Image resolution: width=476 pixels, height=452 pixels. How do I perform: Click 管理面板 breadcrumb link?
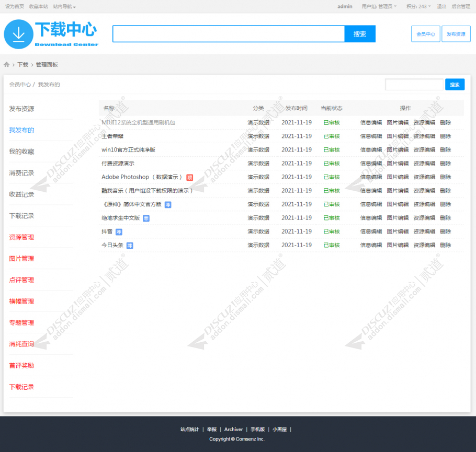[x=47, y=64]
